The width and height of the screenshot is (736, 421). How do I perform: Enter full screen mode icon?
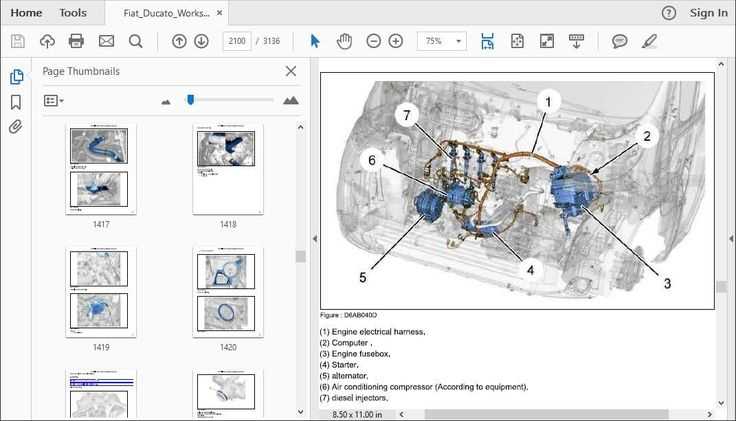(x=547, y=41)
